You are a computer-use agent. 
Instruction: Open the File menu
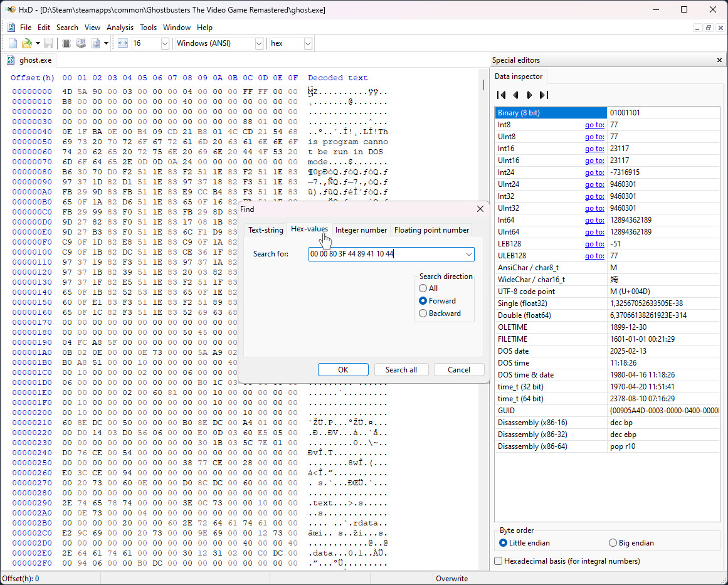tap(26, 28)
